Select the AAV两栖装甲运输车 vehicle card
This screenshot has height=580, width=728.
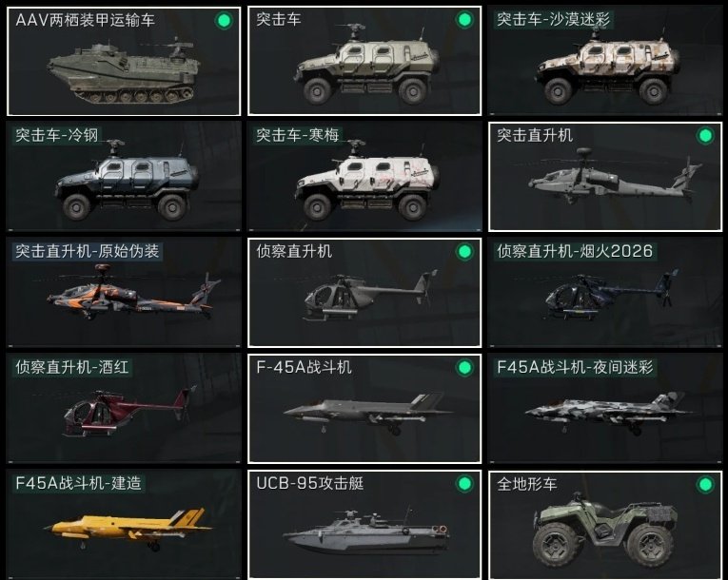[124, 61]
